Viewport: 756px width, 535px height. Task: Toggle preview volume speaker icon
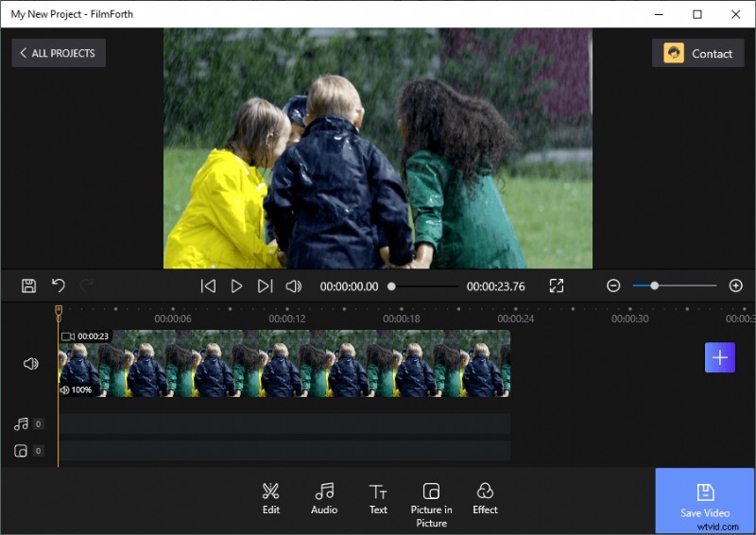294,286
